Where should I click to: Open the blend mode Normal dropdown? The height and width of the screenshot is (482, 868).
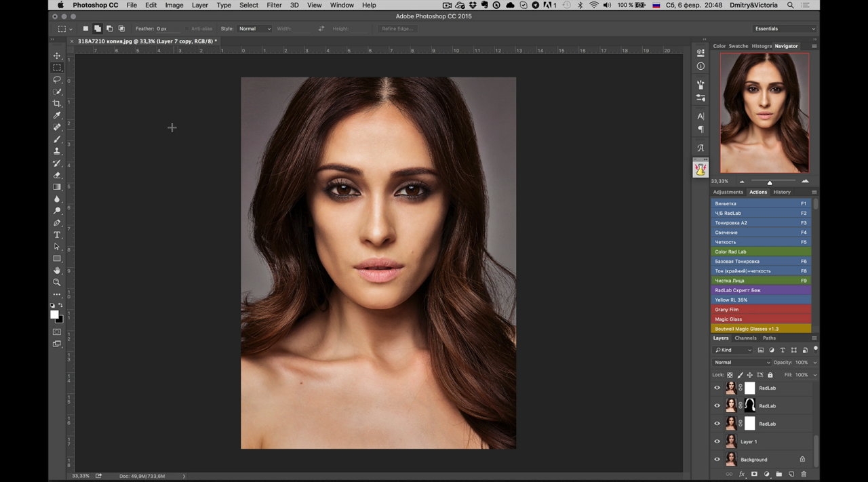pyautogui.click(x=742, y=362)
